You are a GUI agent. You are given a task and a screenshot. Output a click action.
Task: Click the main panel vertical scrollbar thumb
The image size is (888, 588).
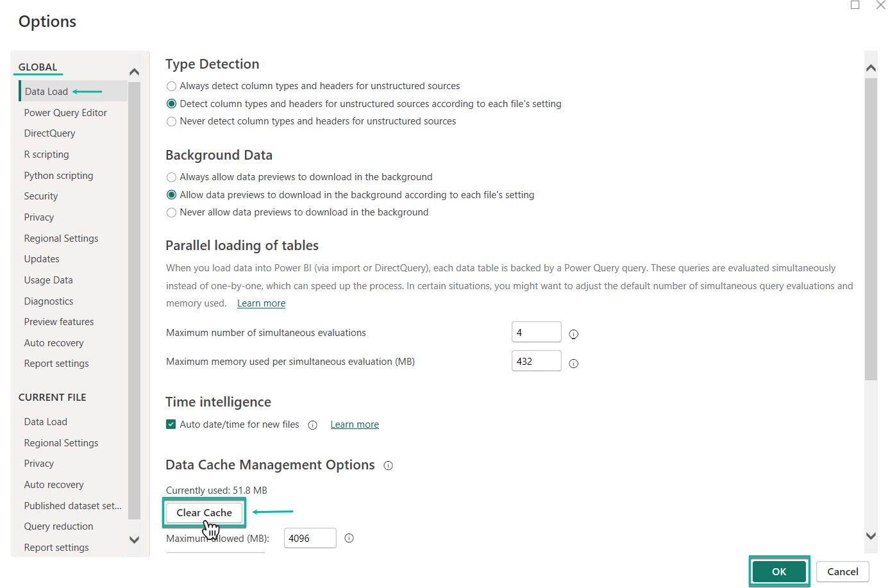tap(870, 228)
